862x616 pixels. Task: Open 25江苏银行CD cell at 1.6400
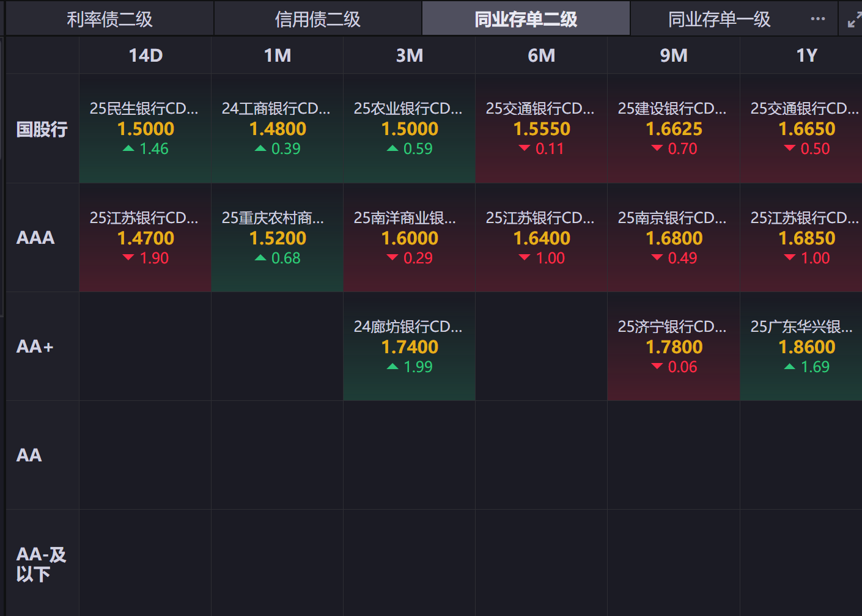[542, 238]
